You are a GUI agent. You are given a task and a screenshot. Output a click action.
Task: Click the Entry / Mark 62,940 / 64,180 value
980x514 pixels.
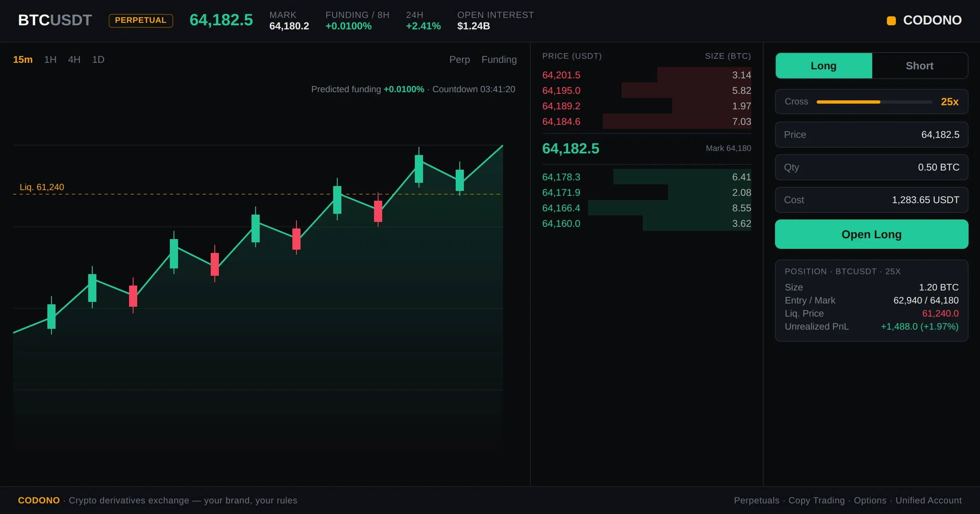tap(926, 300)
